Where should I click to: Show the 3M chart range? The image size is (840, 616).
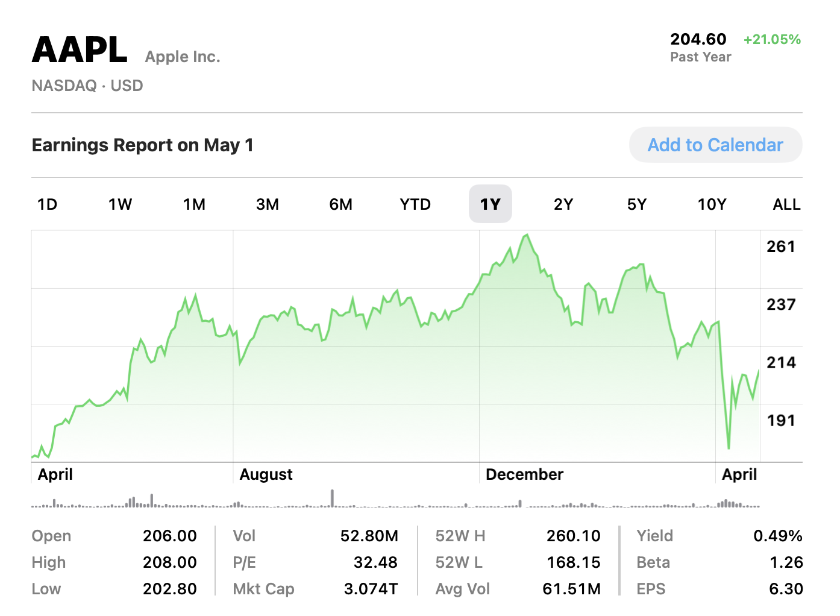pyautogui.click(x=268, y=204)
